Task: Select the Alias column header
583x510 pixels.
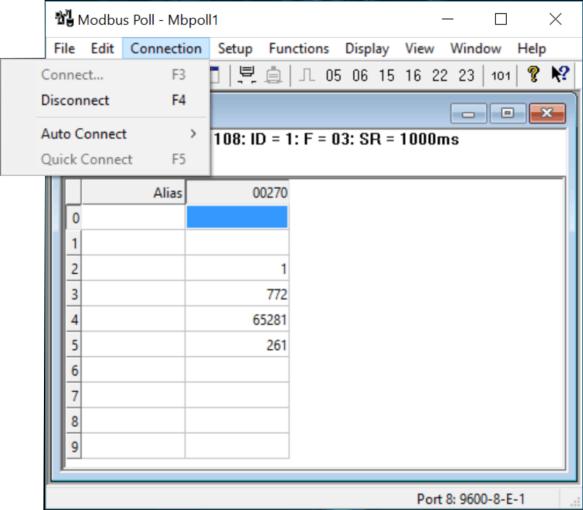Action: coord(133,192)
